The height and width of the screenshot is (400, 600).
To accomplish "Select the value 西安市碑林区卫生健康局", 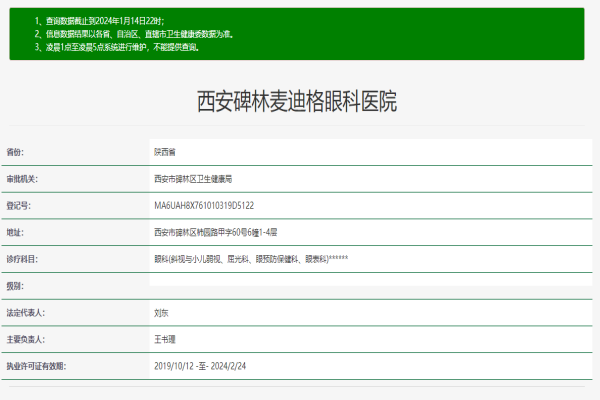I will tap(193, 179).
